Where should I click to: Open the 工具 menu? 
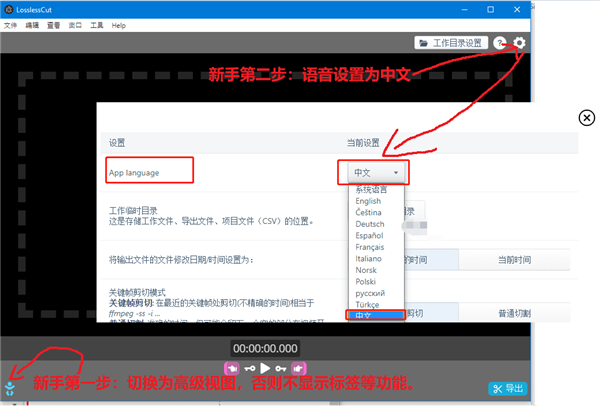[97, 25]
